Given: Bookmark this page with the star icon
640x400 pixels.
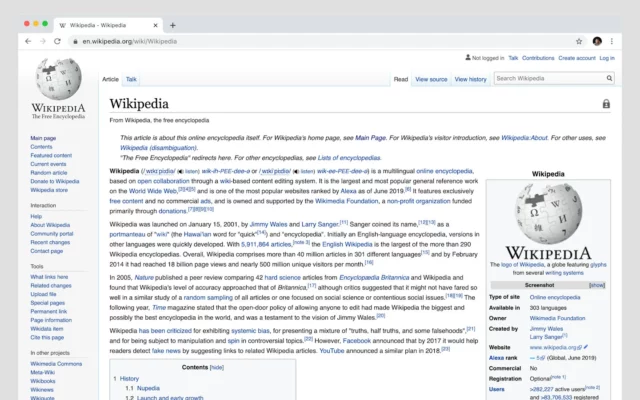Looking at the screenshot, I should [579, 41].
